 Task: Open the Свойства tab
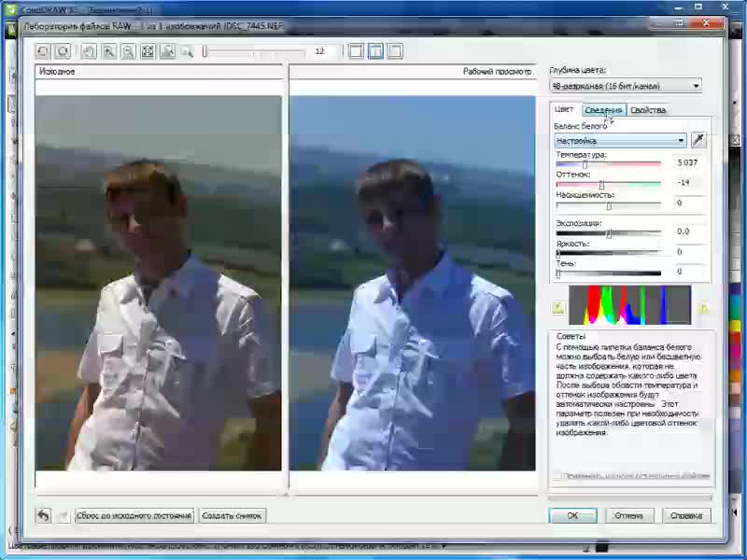[x=648, y=110]
